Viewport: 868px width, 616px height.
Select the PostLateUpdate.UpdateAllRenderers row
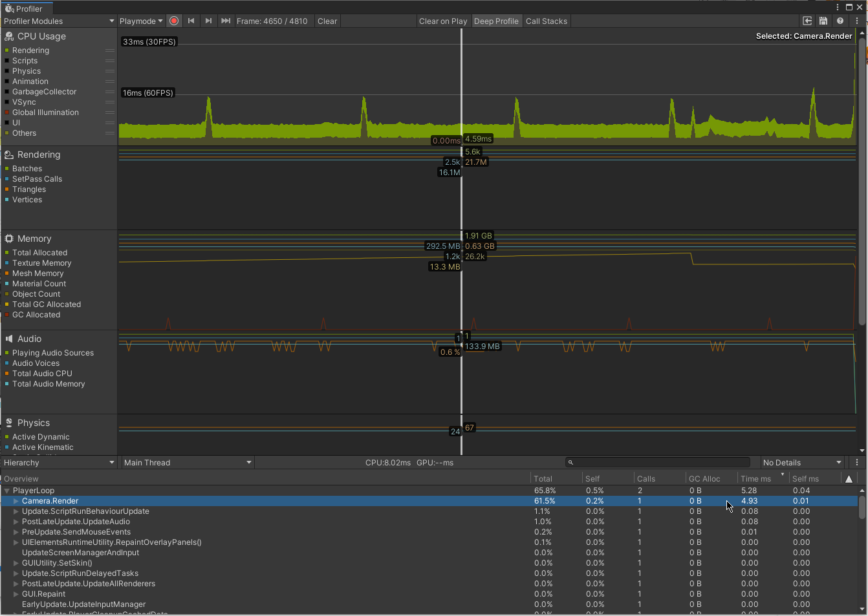pos(429,584)
